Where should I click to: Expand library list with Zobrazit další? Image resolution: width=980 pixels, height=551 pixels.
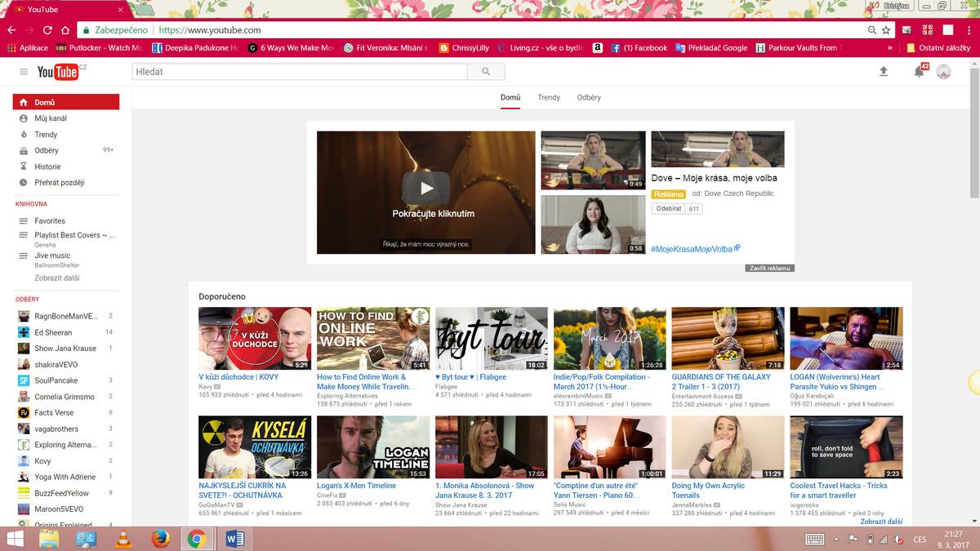point(57,278)
